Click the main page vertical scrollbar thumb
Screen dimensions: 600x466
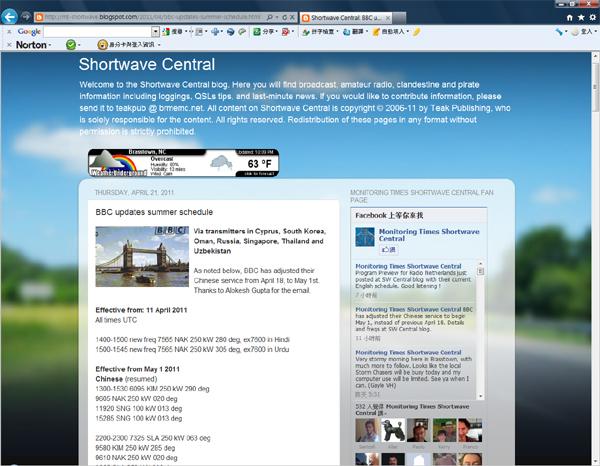pos(595,87)
